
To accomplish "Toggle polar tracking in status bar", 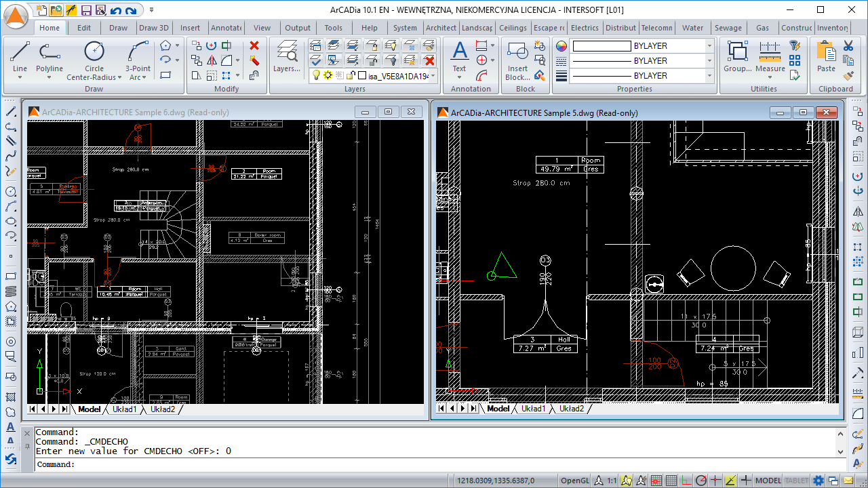I will 701,481.
